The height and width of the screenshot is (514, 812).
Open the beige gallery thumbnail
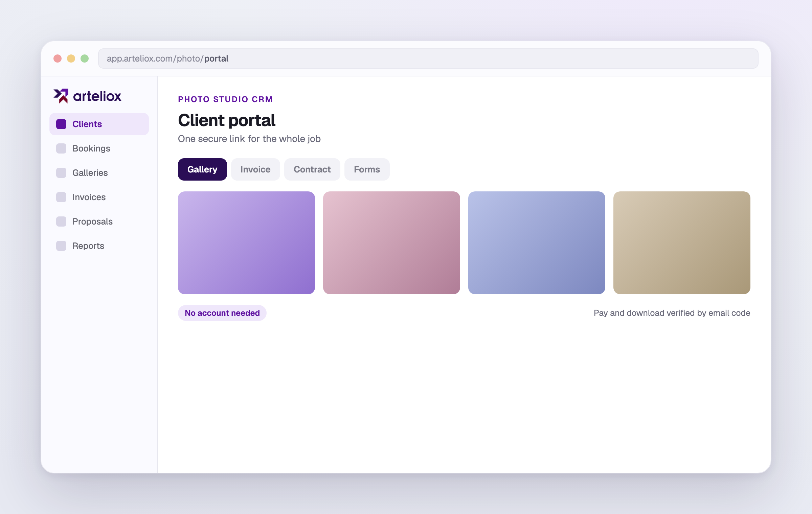click(682, 243)
